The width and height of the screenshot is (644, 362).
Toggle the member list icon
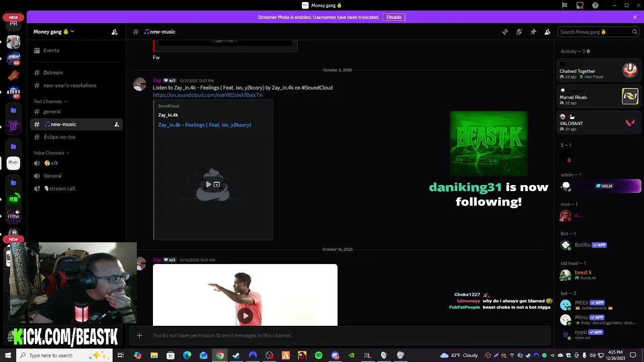[547, 32]
